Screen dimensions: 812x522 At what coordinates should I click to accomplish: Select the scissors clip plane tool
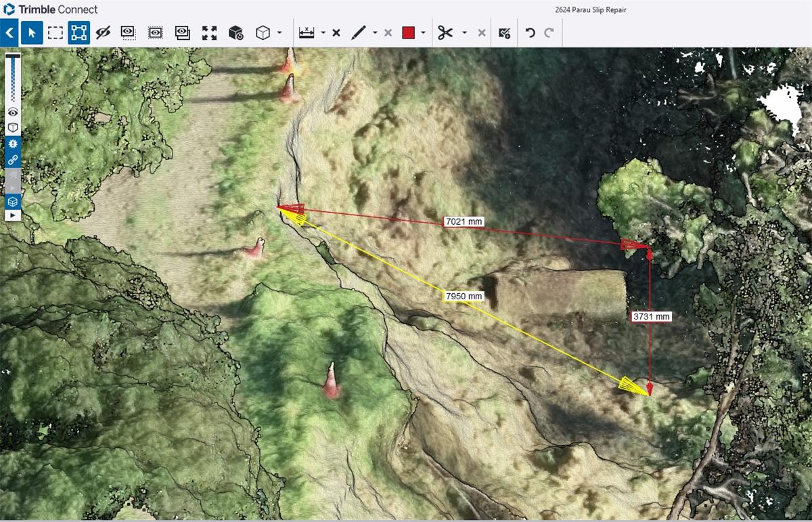445,32
